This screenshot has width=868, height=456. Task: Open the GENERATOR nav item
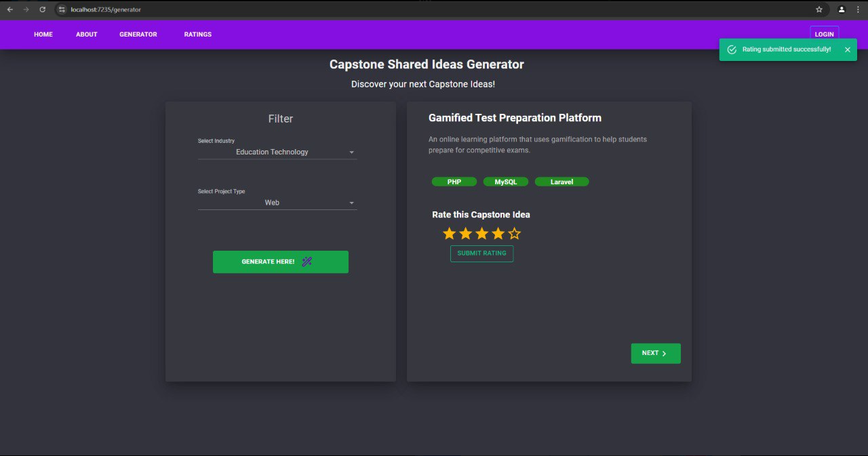point(138,35)
